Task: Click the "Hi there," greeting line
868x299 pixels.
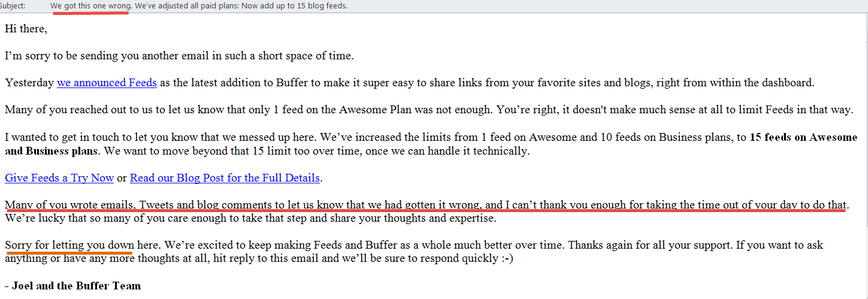Action: (x=26, y=29)
